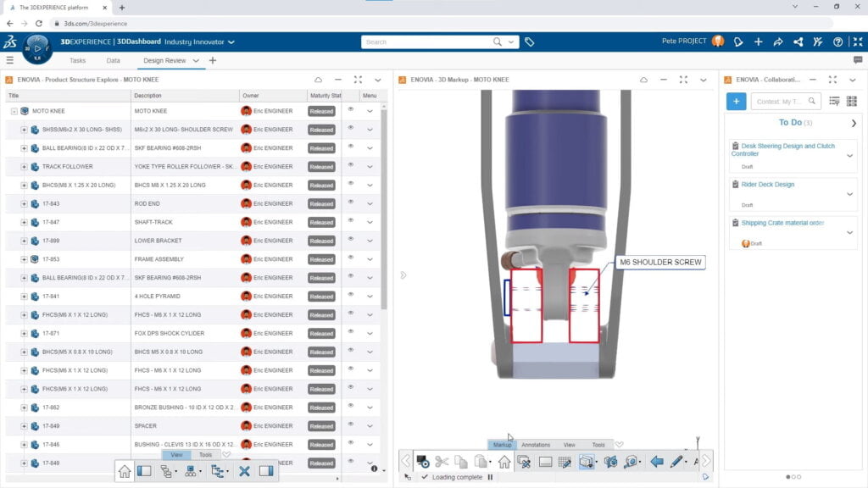Open the notifications bell in the top bar
Screen dimensions: 868x488
[738, 41]
